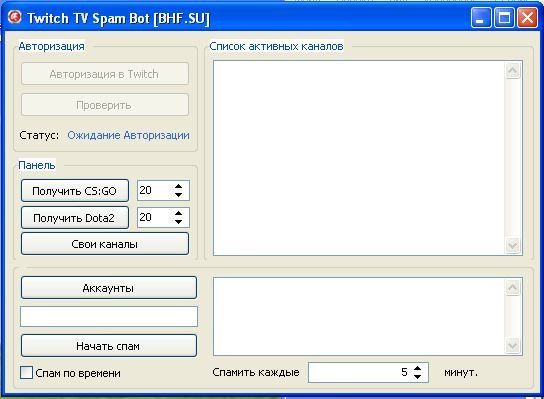Click the Ожидание Авторизации status text
Image resolution: width=544 pixels, height=399 pixels.
tap(128, 135)
